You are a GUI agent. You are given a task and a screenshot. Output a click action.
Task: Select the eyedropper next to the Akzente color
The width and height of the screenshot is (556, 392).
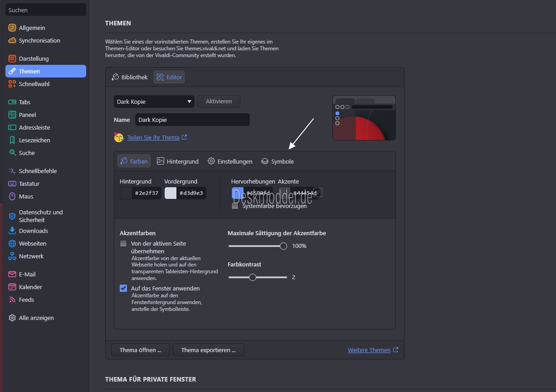[318, 193]
